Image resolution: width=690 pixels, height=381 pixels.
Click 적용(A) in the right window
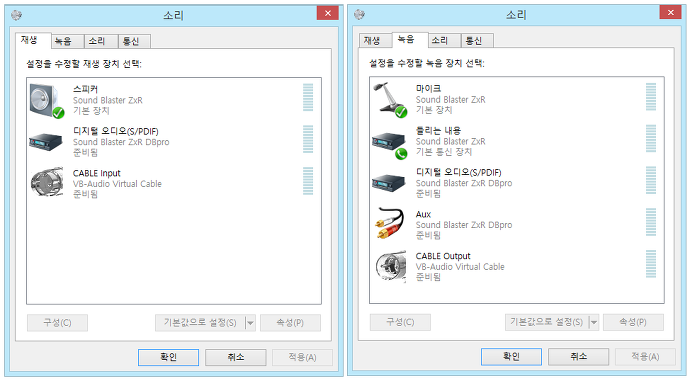click(x=645, y=356)
